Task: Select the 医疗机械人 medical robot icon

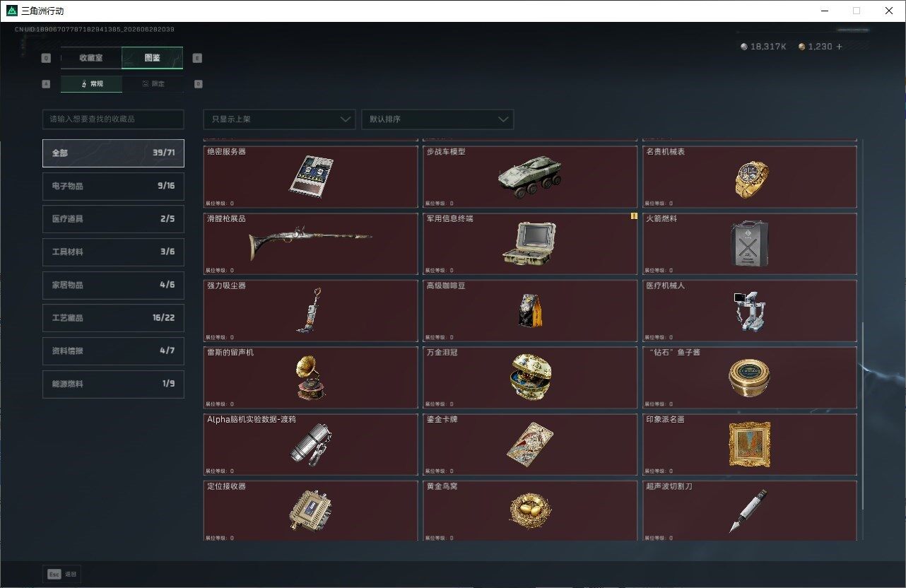Action: [749, 311]
